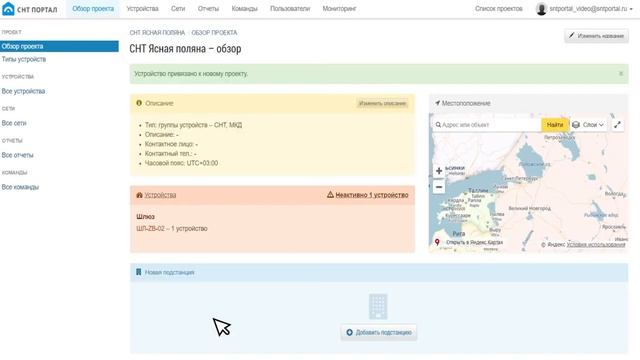Open the Мониторинг top menu
This screenshot has height=360, width=640.
(x=339, y=9)
